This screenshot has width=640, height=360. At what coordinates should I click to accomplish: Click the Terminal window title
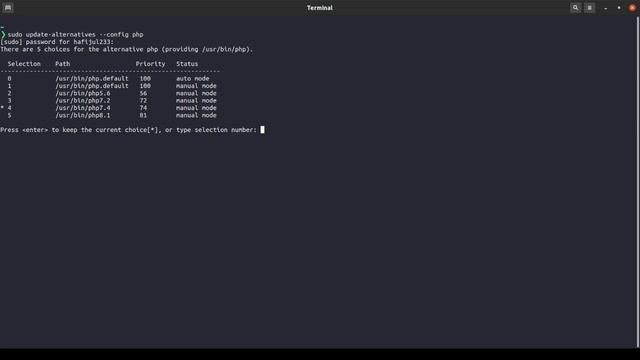click(x=320, y=8)
